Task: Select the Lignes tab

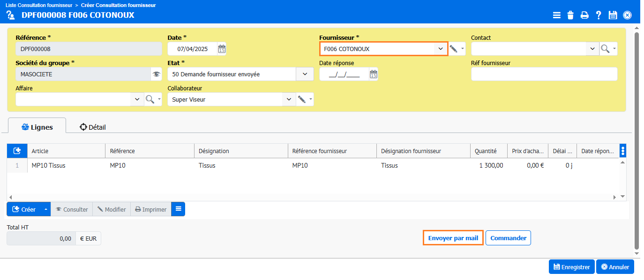Action: point(37,127)
